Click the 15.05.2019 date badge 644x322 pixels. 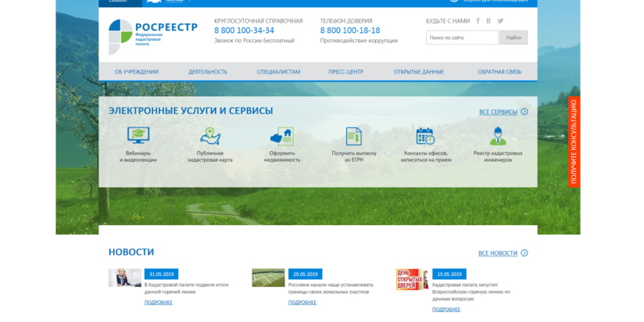coord(449,274)
